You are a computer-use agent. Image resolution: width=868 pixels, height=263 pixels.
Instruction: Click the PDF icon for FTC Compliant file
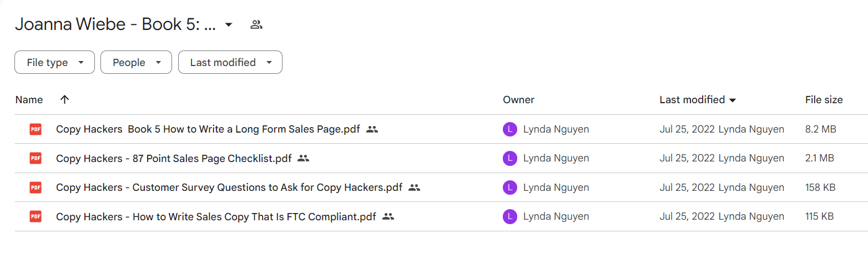(x=36, y=216)
